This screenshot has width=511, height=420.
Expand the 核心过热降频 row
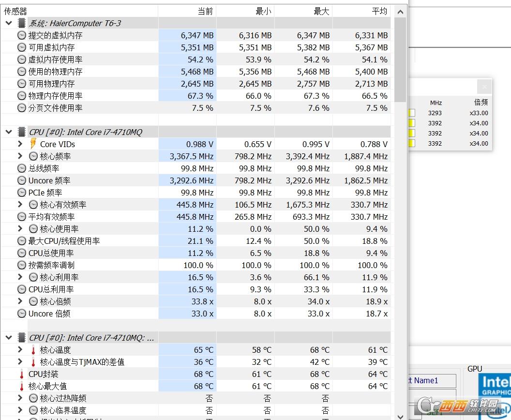coord(20,398)
